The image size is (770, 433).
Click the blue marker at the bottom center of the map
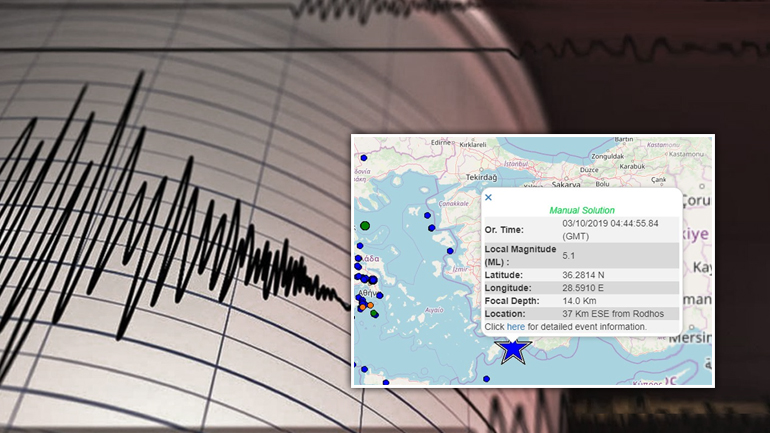click(486, 378)
